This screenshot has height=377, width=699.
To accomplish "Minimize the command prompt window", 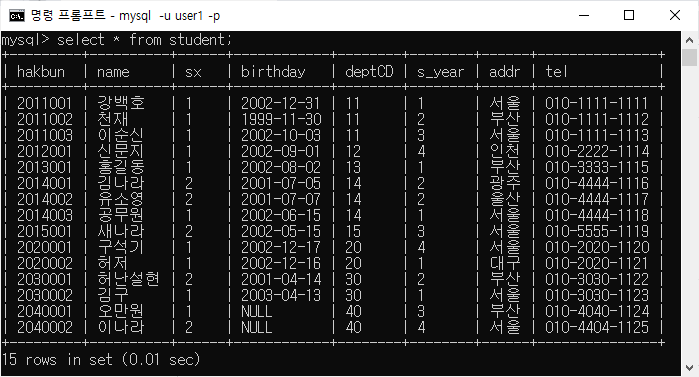I will pos(584,15).
